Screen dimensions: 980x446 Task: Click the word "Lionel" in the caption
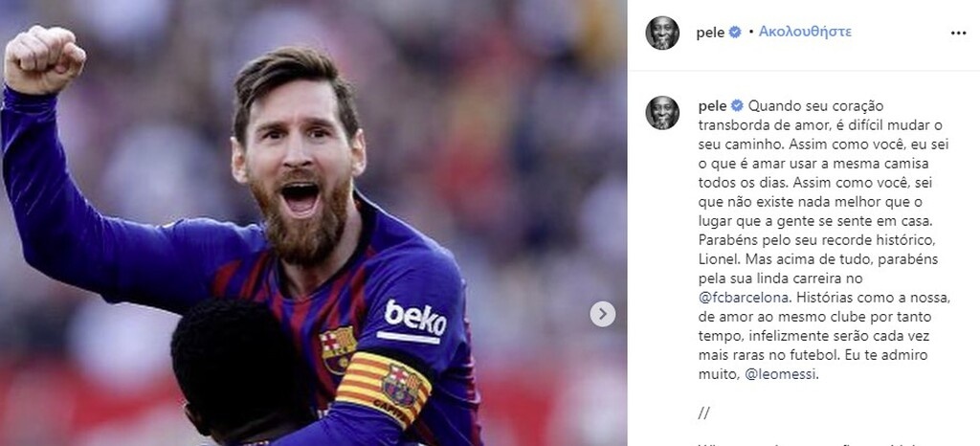click(721, 259)
